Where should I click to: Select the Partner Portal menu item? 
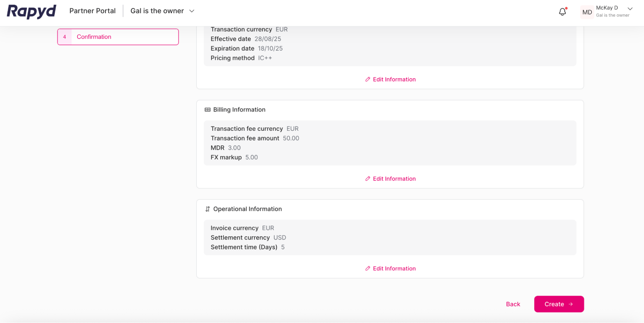[x=92, y=11]
